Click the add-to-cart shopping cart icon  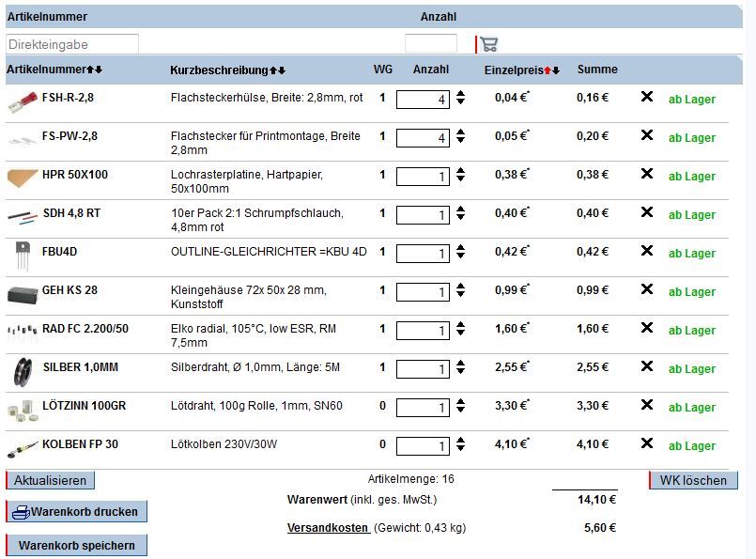[488, 44]
